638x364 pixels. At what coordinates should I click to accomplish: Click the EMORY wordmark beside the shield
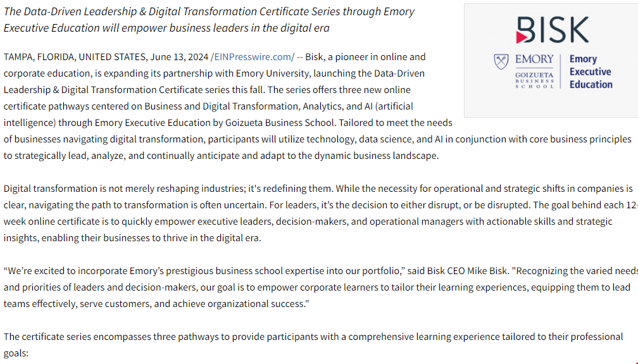pyautogui.click(x=534, y=59)
